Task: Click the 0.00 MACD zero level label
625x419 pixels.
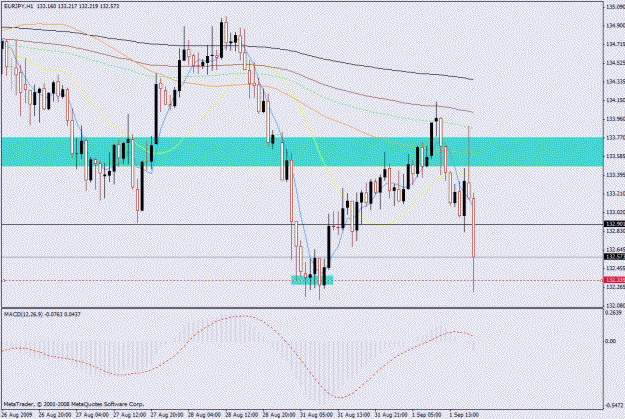Action: (x=611, y=341)
